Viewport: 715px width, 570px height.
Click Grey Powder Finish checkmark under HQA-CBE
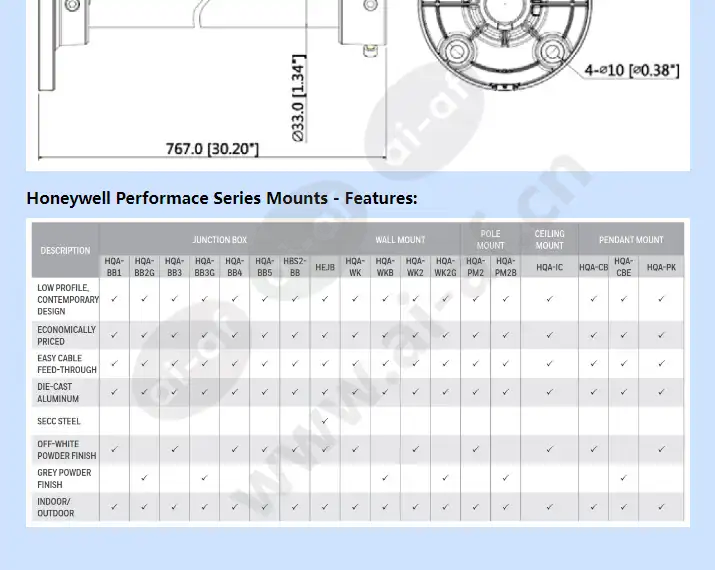623,478
